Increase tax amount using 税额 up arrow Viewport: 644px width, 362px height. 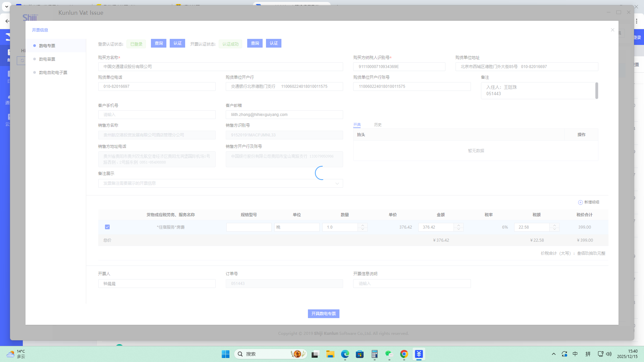(x=554, y=225)
